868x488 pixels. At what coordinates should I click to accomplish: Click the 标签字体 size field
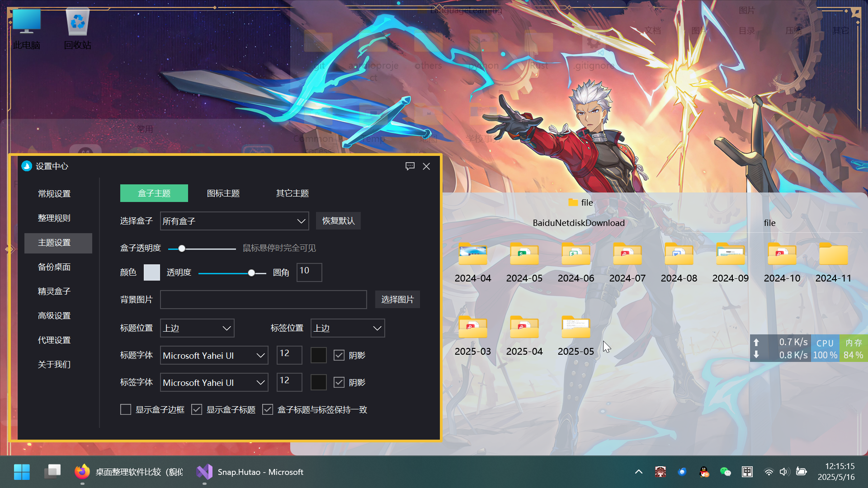point(289,383)
